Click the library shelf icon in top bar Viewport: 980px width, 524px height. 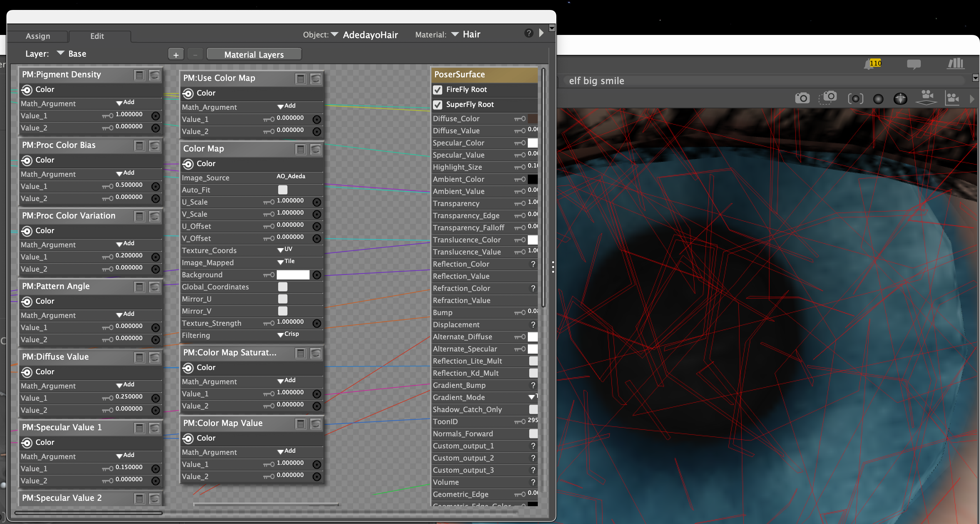click(x=955, y=63)
